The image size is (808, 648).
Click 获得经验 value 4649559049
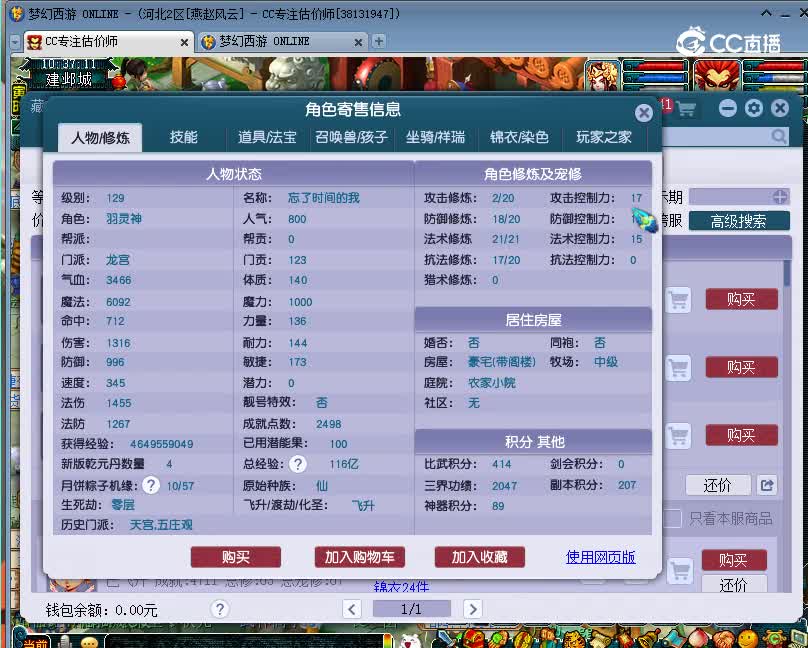(161, 444)
